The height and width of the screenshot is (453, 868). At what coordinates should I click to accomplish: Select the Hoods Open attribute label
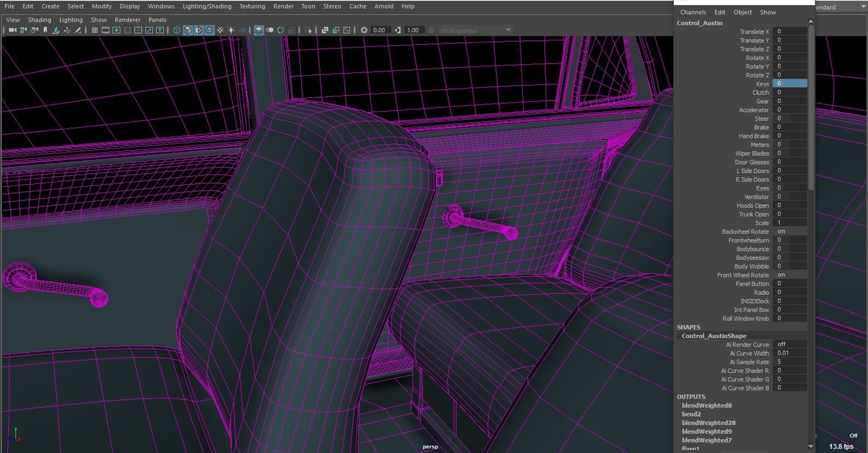tap(752, 206)
